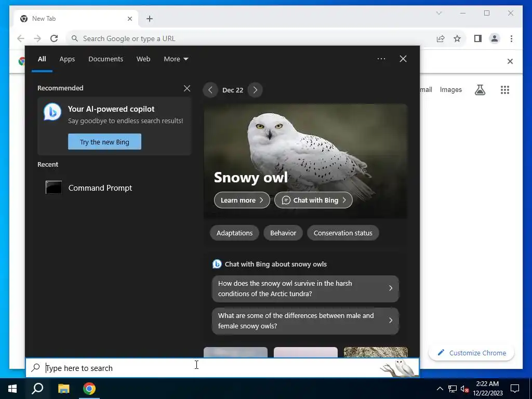Switch to the Web search tab
The image size is (532, 399).
143,59
